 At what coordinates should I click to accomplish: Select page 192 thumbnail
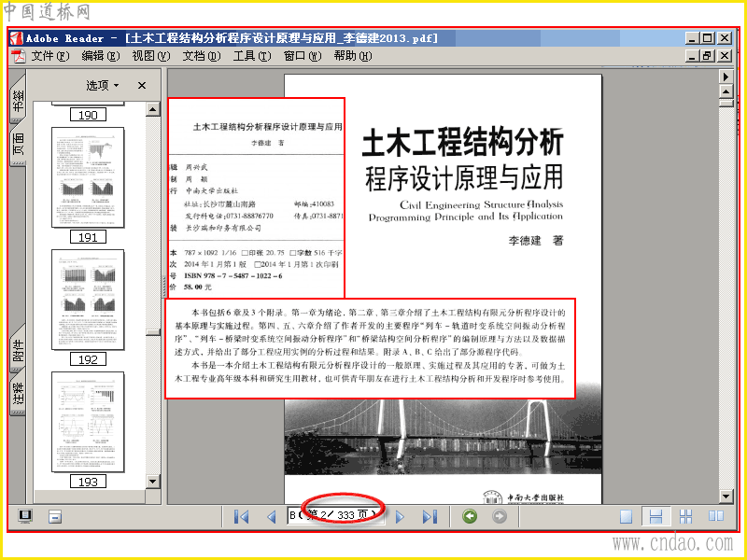coord(88,300)
